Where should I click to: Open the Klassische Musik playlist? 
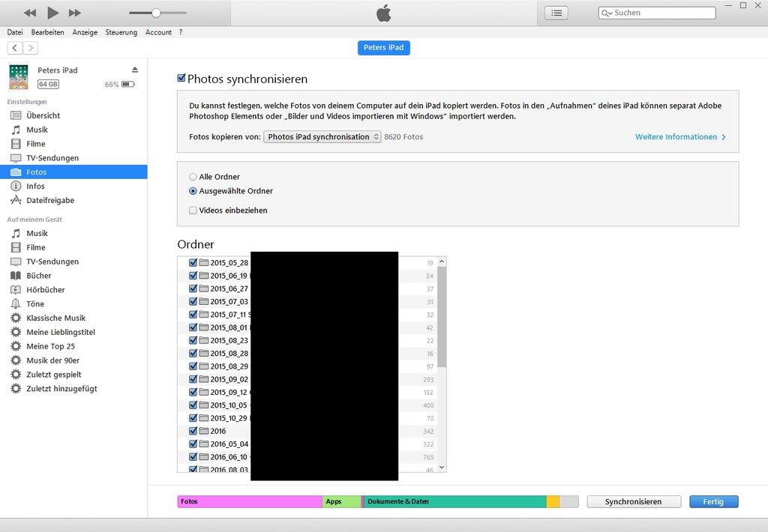73,318
